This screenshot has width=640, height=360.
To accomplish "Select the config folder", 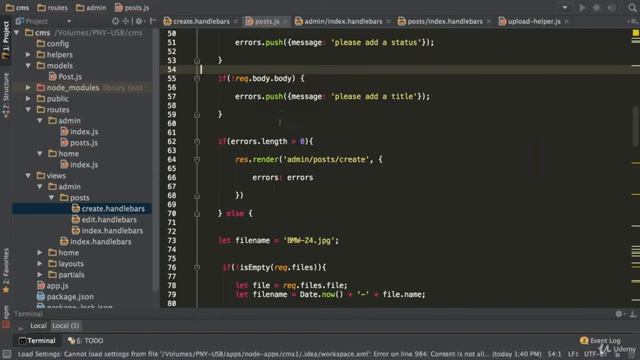I will [x=53, y=44].
